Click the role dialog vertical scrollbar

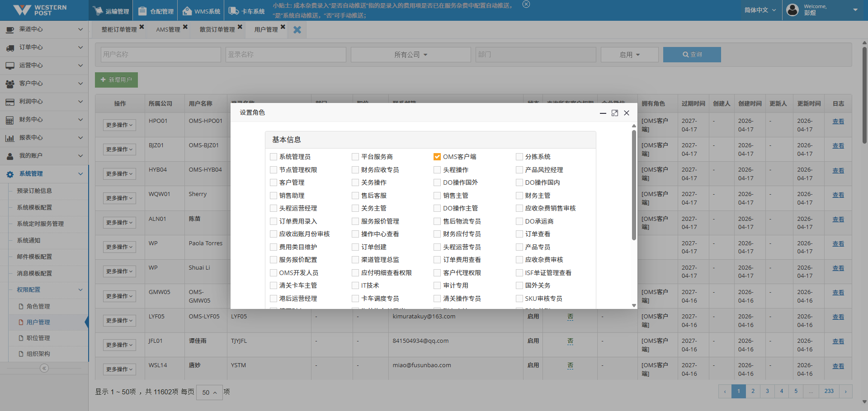634,185
